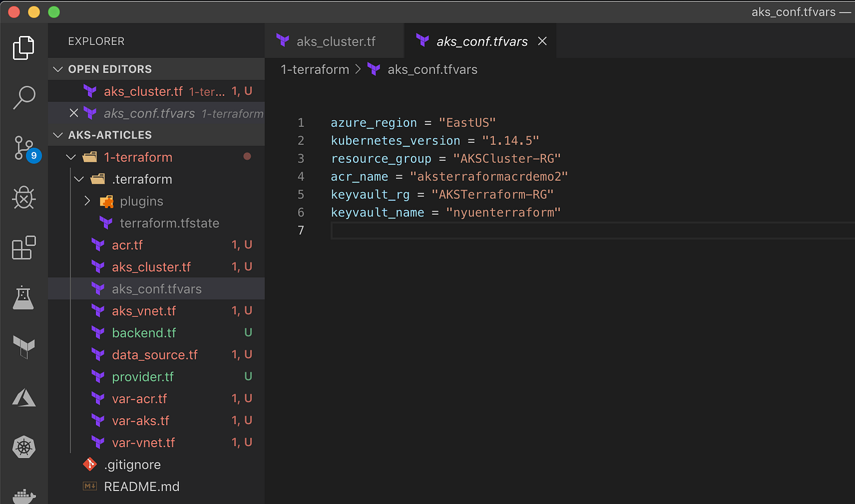
Task: Click the "EastUS" value on line 1
Action: 467,123
